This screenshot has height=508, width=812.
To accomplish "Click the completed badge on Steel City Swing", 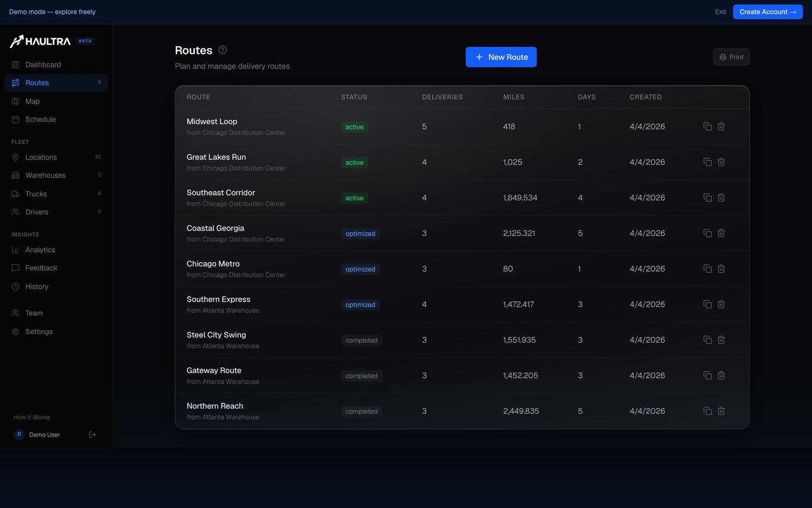I will [x=361, y=340].
